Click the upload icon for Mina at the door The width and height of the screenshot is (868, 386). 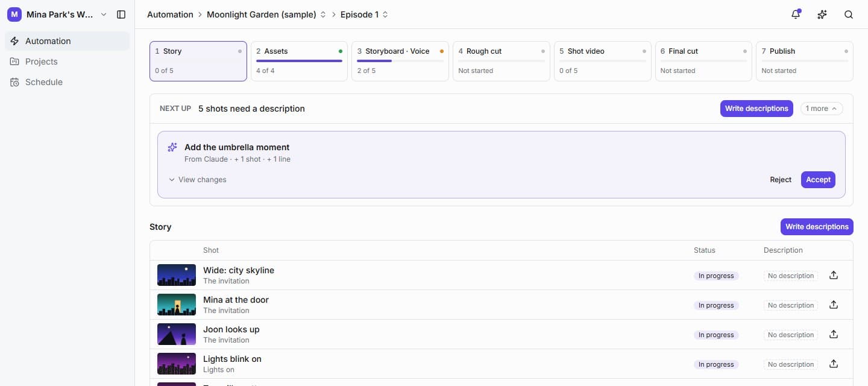click(834, 305)
